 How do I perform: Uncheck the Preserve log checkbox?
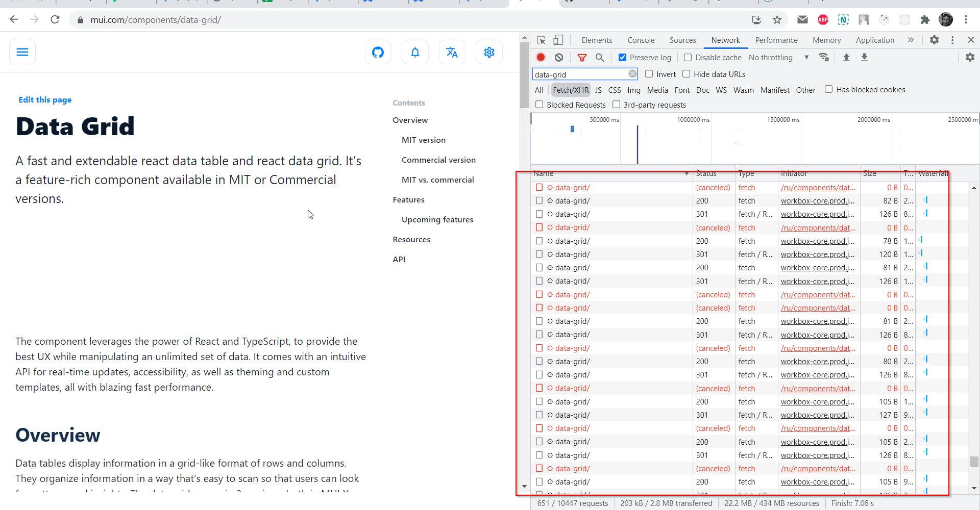click(x=622, y=57)
